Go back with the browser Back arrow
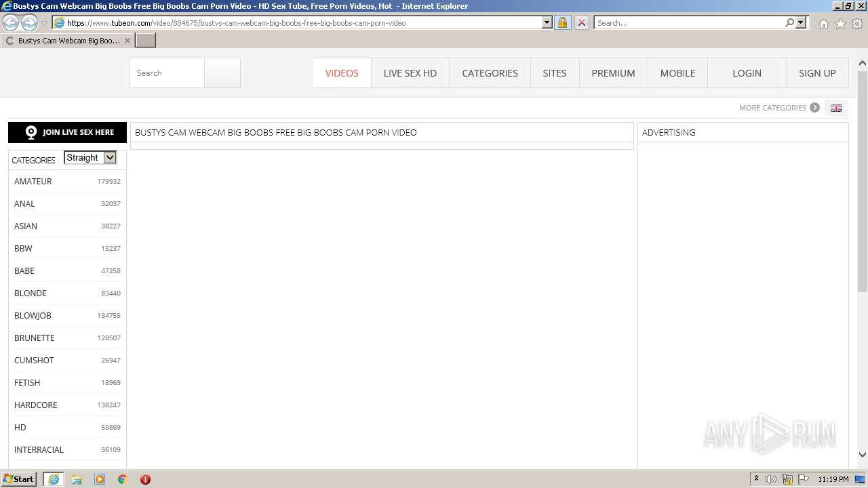The image size is (868, 488). (10, 23)
